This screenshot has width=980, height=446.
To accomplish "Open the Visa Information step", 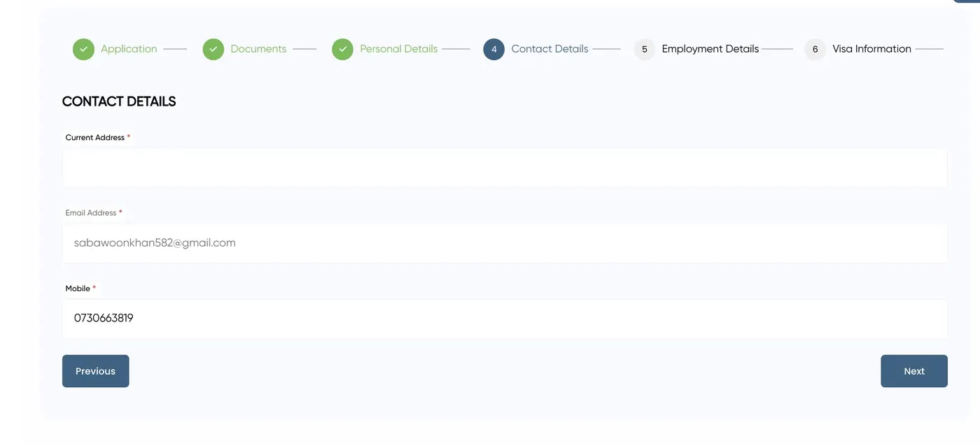I will [x=871, y=49].
